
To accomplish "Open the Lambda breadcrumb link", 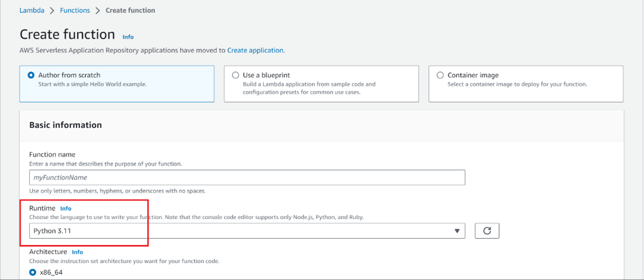I will (x=32, y=10).
